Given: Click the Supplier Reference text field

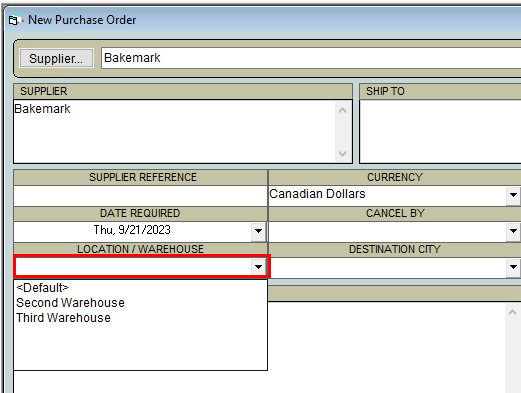Looking at the screenshot, I should (140, 195).
